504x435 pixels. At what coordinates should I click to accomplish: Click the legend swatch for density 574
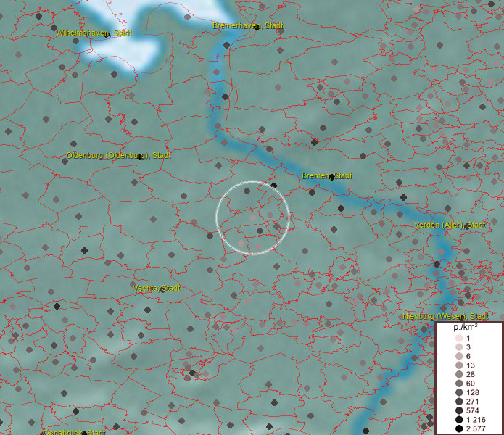[459, 410]
